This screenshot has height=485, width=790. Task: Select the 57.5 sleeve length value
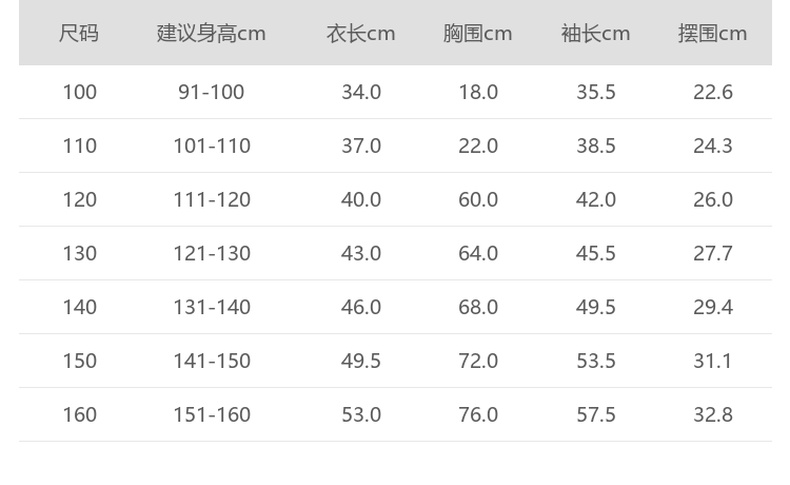(x=595, y=415)
